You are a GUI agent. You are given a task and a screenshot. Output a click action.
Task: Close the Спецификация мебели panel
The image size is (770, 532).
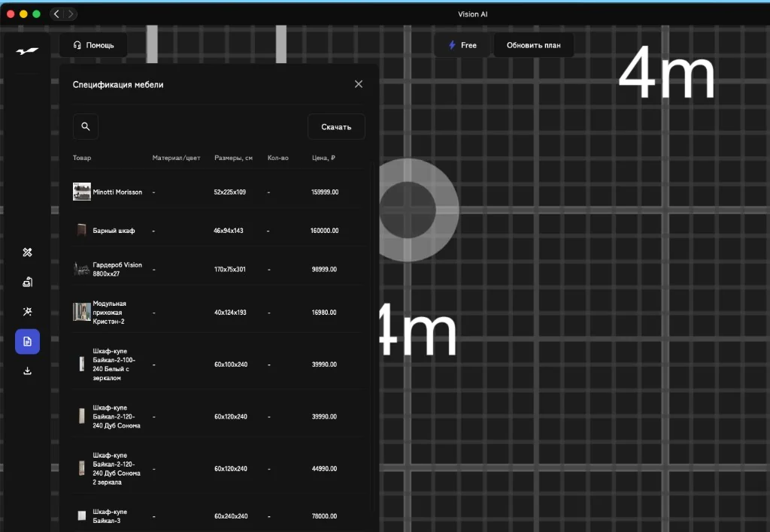pos(359,84)
